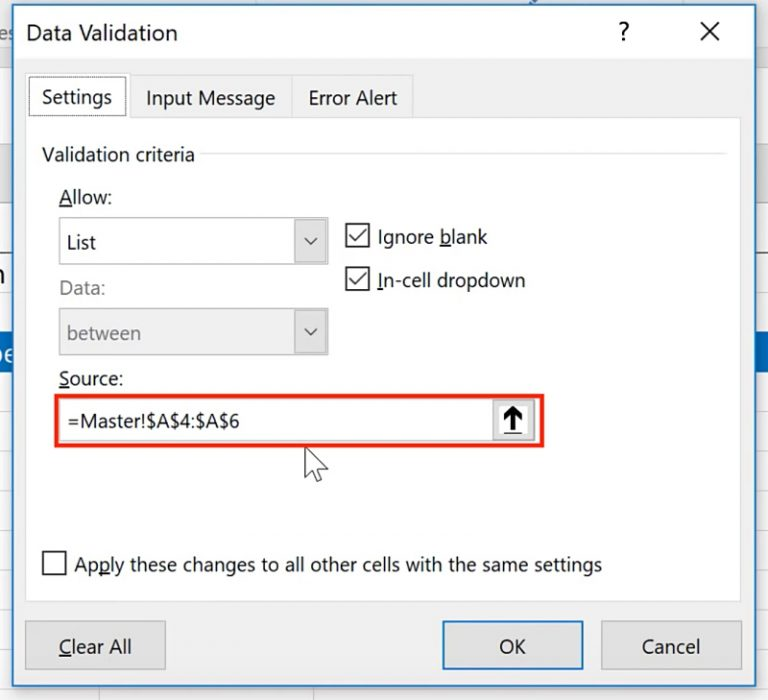Viewport: 768px width, 700px height.
Task: Disable the In-cell dropdown checkbox
Action: click(357, 280)
